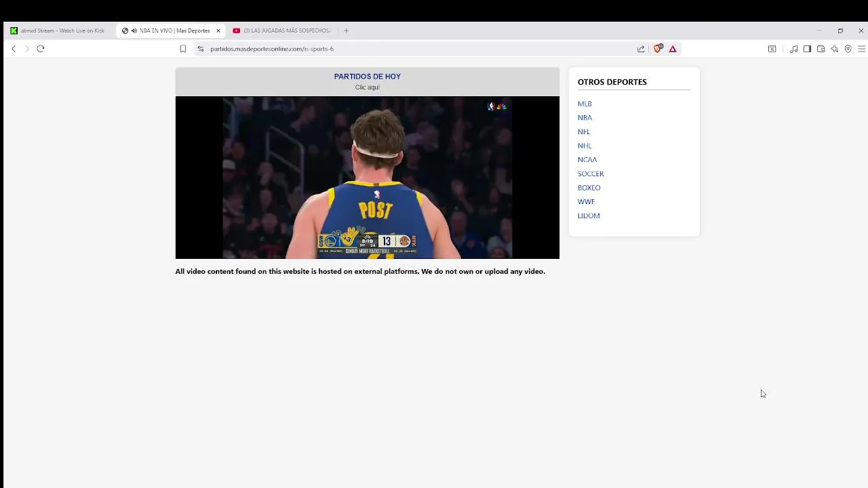
Task: Open the tab search toolbar icon
Action: click(x=772, y=49)
